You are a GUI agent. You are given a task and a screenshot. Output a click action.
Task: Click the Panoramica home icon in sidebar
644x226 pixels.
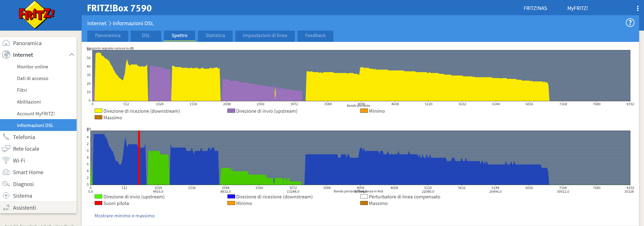(6, 43)
